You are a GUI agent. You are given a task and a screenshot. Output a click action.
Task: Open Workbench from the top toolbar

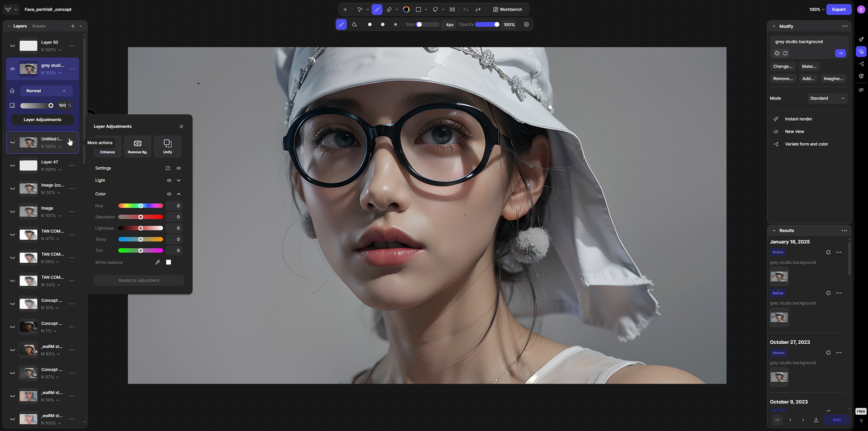[x=507, y=9]
